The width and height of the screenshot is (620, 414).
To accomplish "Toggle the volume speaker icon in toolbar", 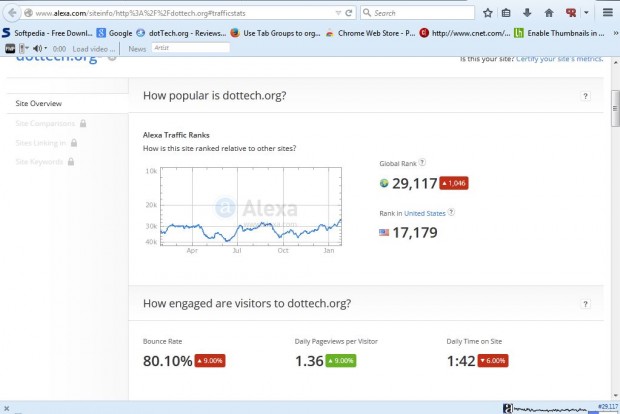I will [x=37, y=48].
